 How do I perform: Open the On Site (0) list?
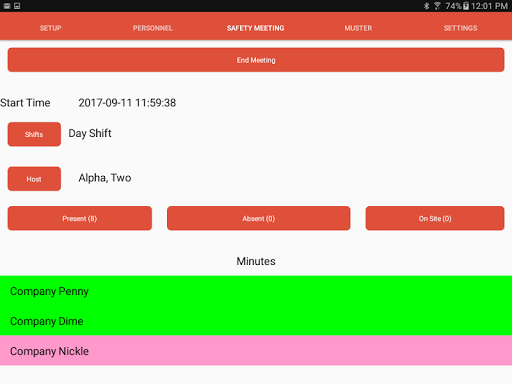tap(435, 218)
